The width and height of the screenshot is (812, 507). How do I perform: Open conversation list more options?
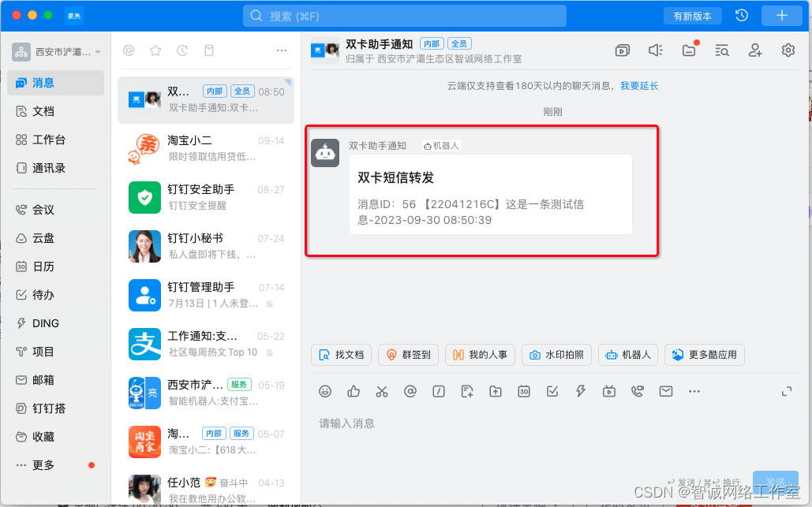(x=282, y=50)
